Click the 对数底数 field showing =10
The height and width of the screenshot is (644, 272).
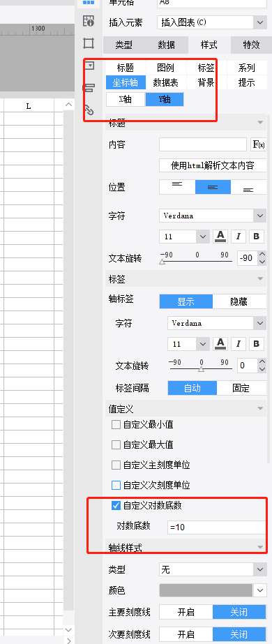coord(217,527)
